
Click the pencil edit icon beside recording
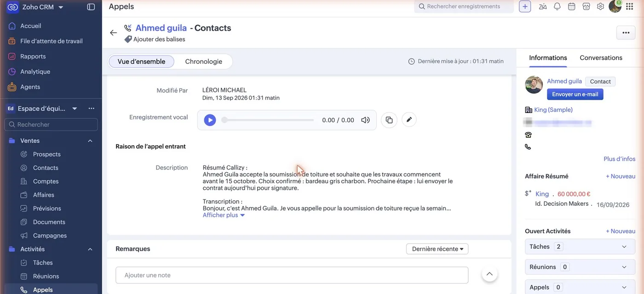(409, 119)
